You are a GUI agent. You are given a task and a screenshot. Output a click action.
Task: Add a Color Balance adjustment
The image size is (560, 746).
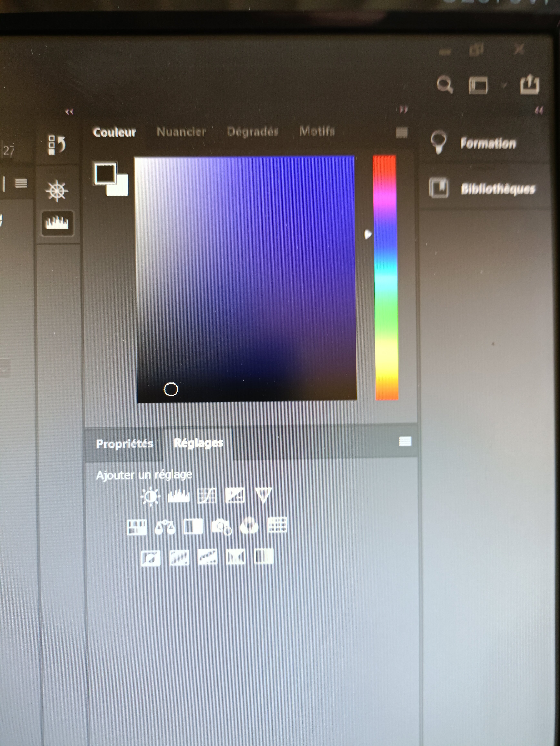pyautogui.click(x=165, y=527)
